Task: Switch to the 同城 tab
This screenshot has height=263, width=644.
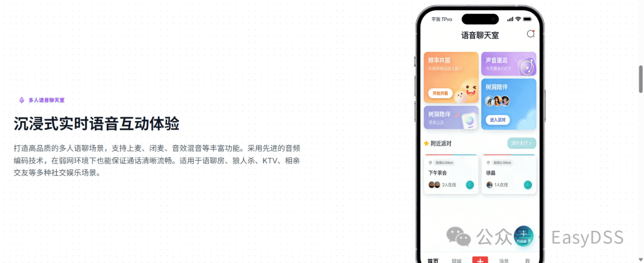Action: (x=456, y=261)
